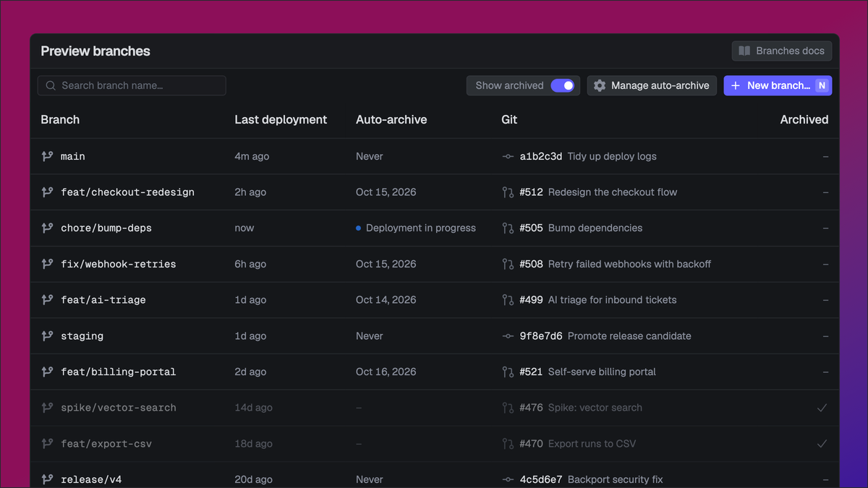The height and width of the screenshot is (488, 868).
Task: Open pull request #476 Spike: vector search
Action: (572, 408)
